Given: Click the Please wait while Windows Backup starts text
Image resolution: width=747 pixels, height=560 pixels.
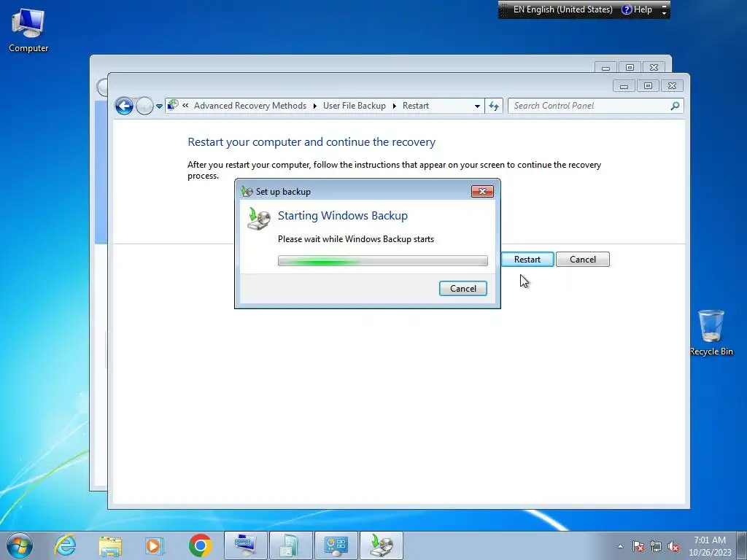Looking at the screenshot, I should (x=356, y=239).
